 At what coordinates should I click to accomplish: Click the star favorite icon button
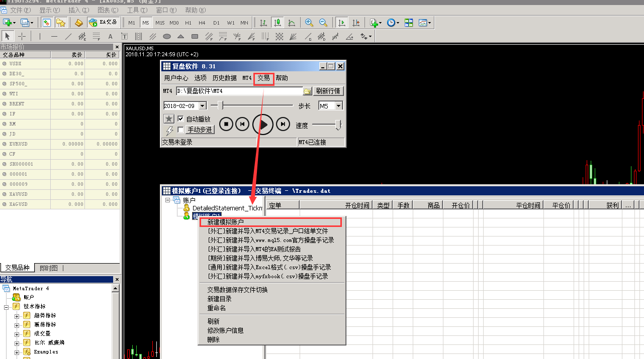click(169, 119)
